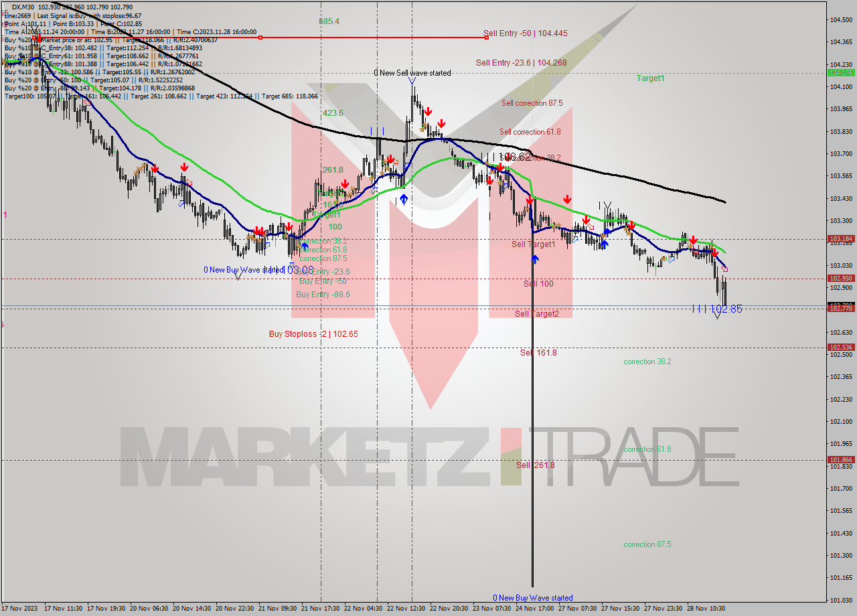Click the '0 New Sell wave started' annotation

coord(412,73)
